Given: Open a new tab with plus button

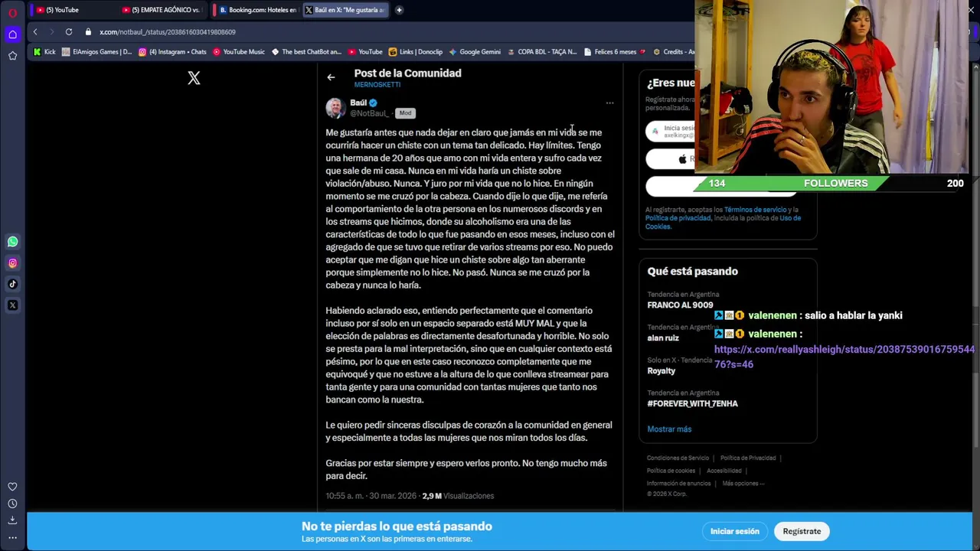Looking at the screenshot, I should tap(399, 10).
